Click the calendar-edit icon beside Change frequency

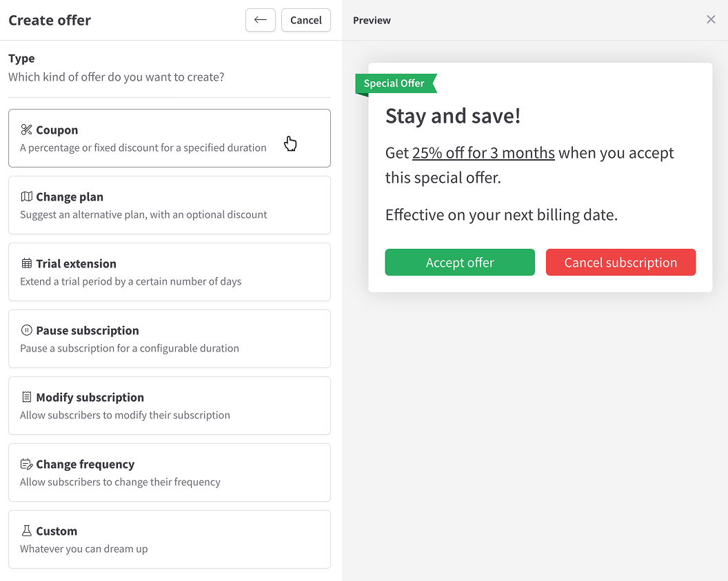point(27,464)
